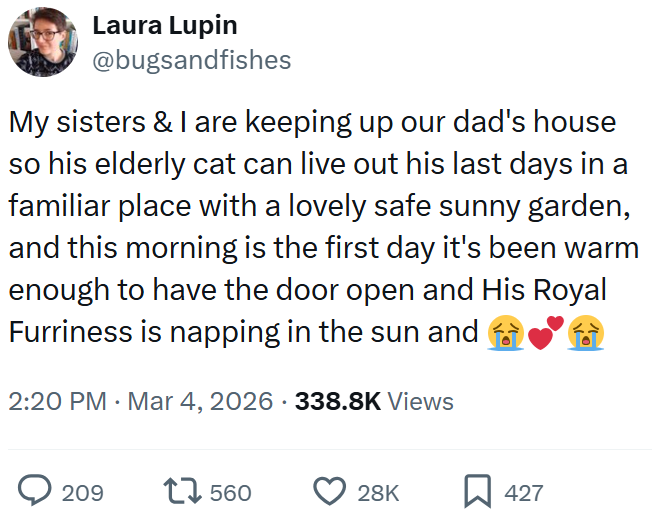
Task: Click the 2:20 PM timestamp
Action: pyautogui.click(x=57, y=402)
